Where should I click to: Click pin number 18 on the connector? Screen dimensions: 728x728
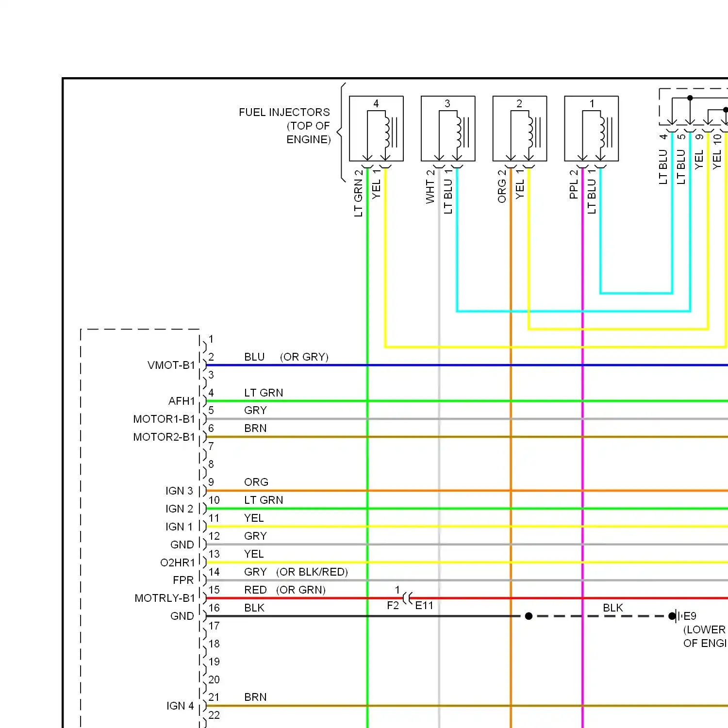(x=214, y=644)
